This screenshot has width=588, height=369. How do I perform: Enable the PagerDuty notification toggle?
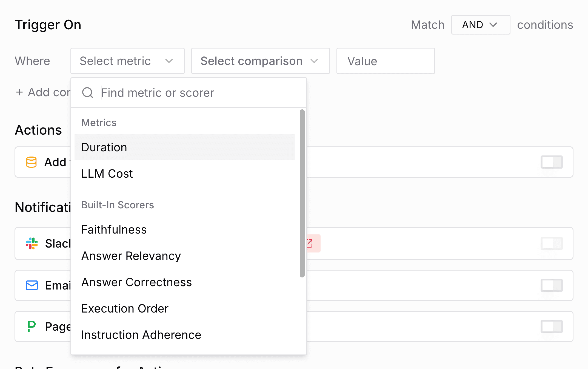551,327
